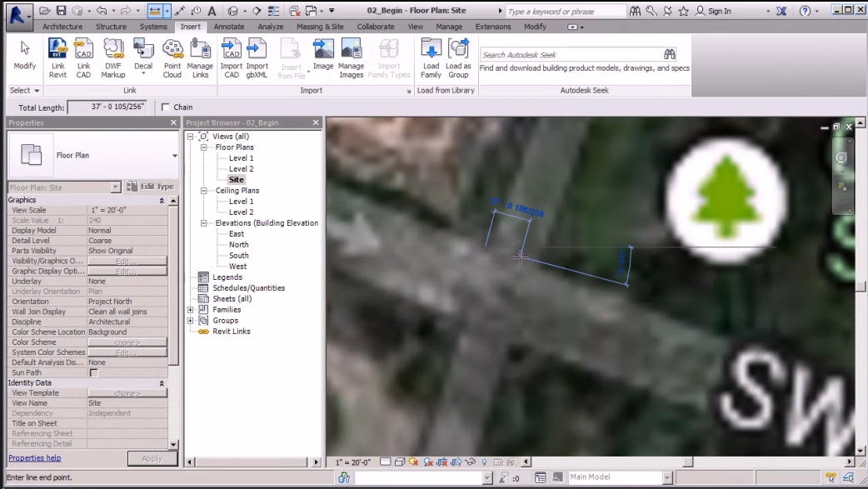This screenshot has width=868, height=489.
Task: Switch to the Massing & Site tab
Action: 320,27
